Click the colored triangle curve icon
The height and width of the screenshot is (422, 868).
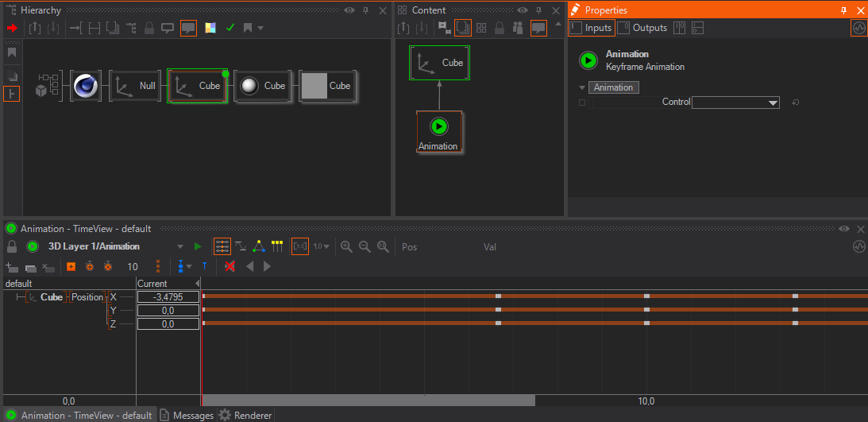(259, 246)
